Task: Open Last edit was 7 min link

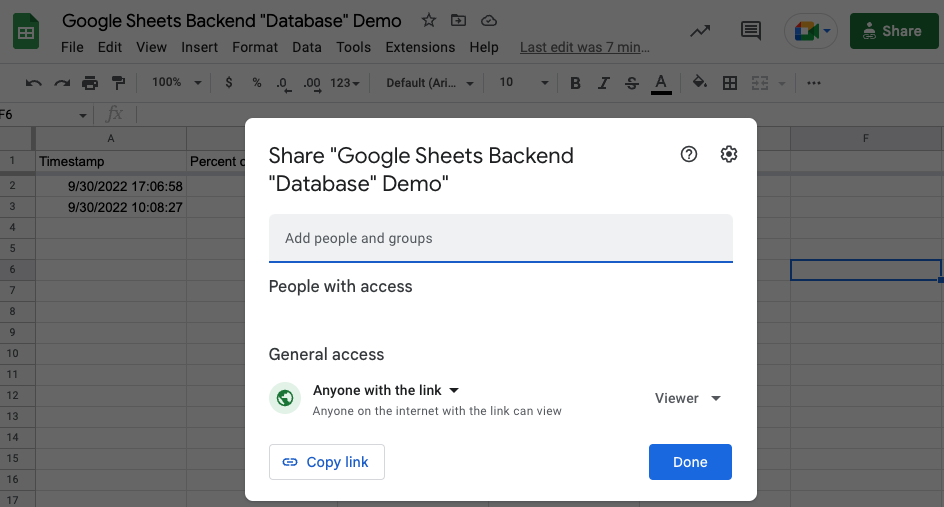Action: pyautogui.click(x=585, y=47)
